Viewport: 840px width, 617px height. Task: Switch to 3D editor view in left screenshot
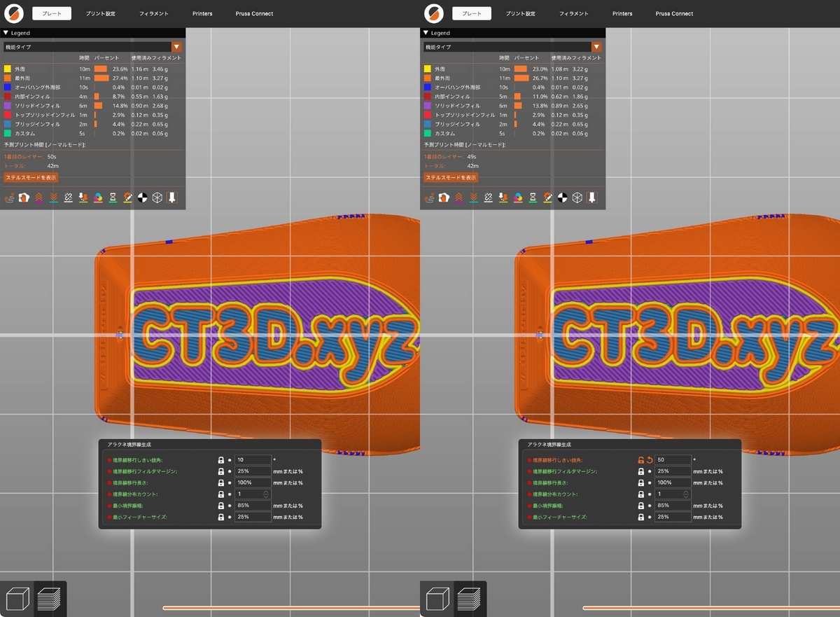[16, 599]
